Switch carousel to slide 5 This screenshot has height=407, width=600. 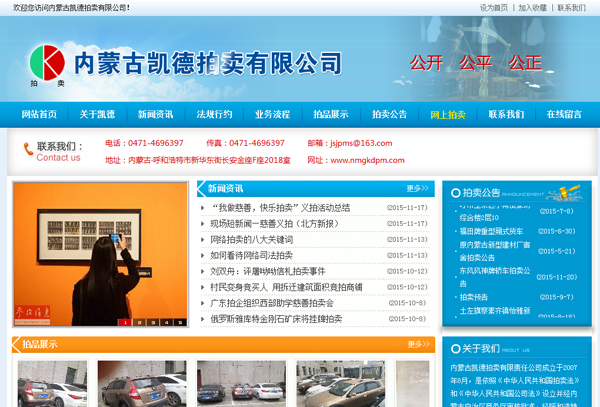pyautogui.click(x=178, y=322)
